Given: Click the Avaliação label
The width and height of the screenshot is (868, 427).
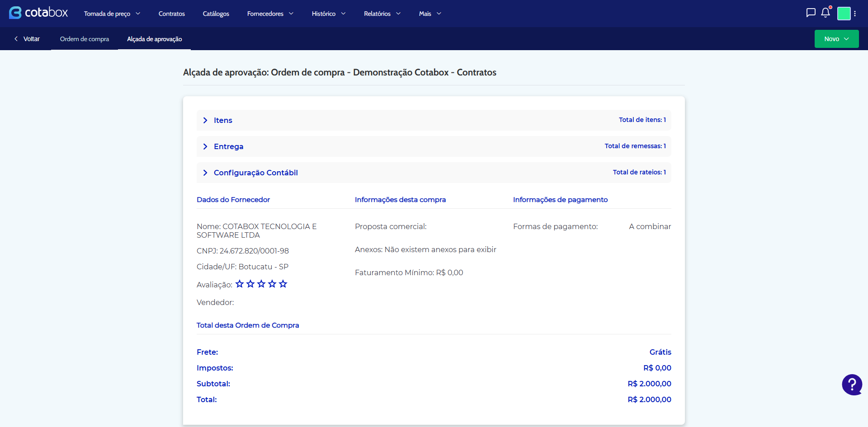Looking at the screenshot, I should 214,285.
